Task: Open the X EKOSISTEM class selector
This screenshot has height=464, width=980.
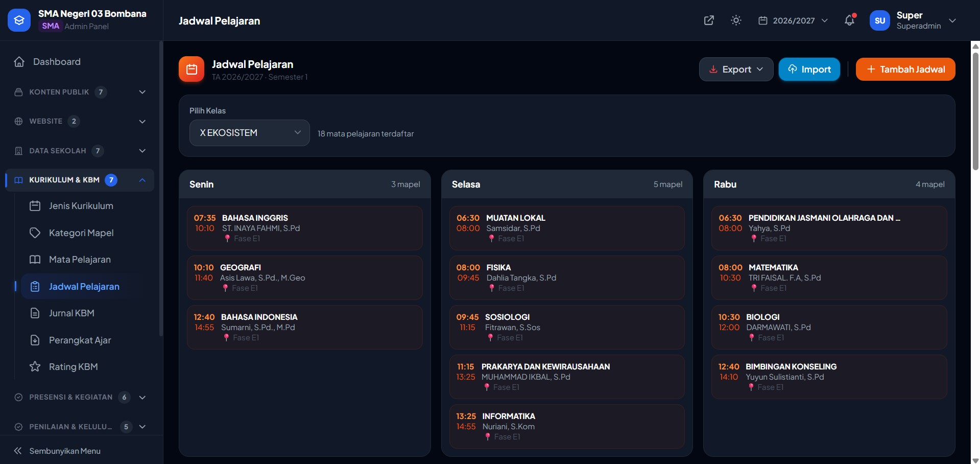Action: click(x=250, y=133)
